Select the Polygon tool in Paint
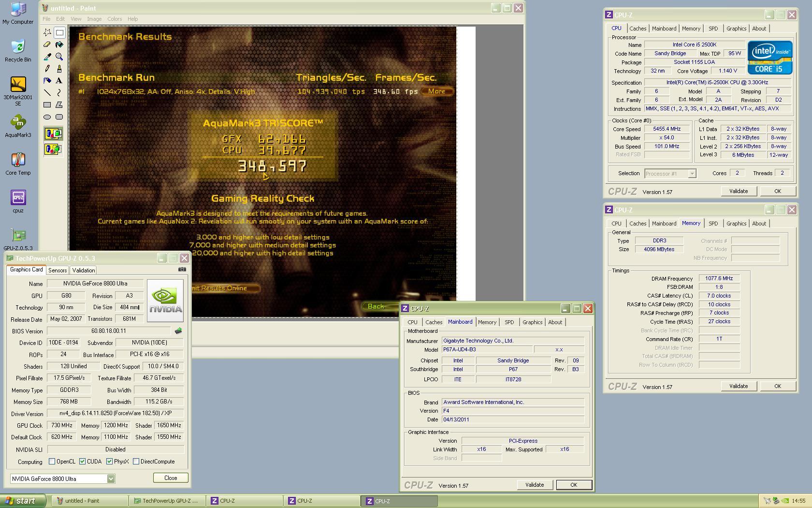 pos(59,105)
